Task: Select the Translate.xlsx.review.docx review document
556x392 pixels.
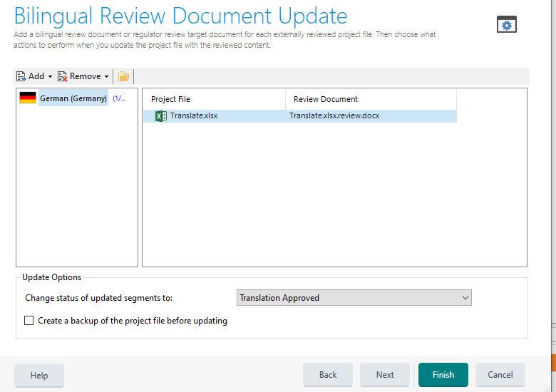Action: [x=334, y=116]
